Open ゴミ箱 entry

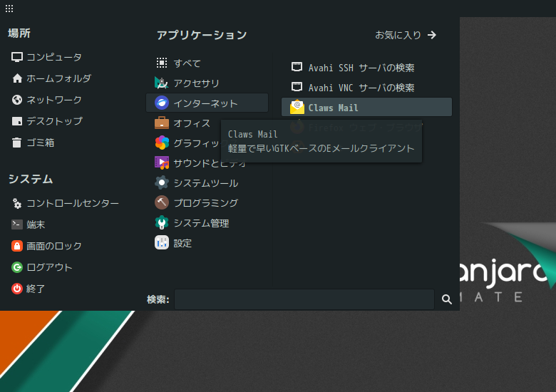pyautogui.click(x=41, y=143)
